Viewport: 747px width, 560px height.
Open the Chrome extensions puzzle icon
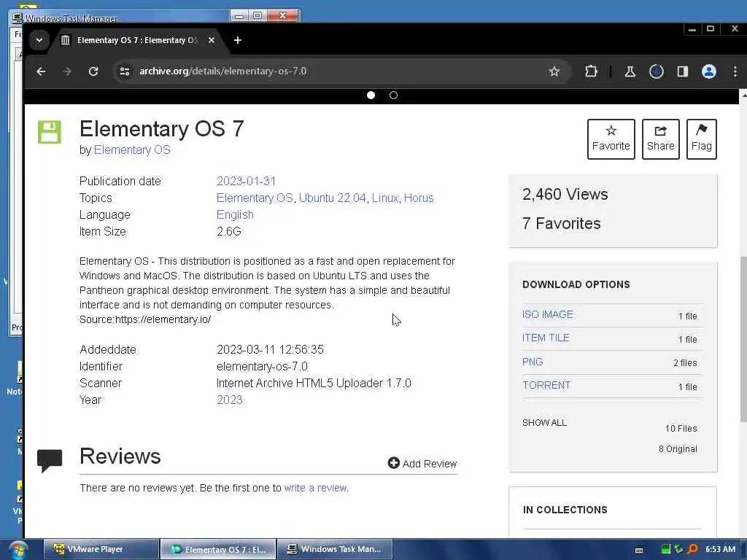tap(591, 71)
